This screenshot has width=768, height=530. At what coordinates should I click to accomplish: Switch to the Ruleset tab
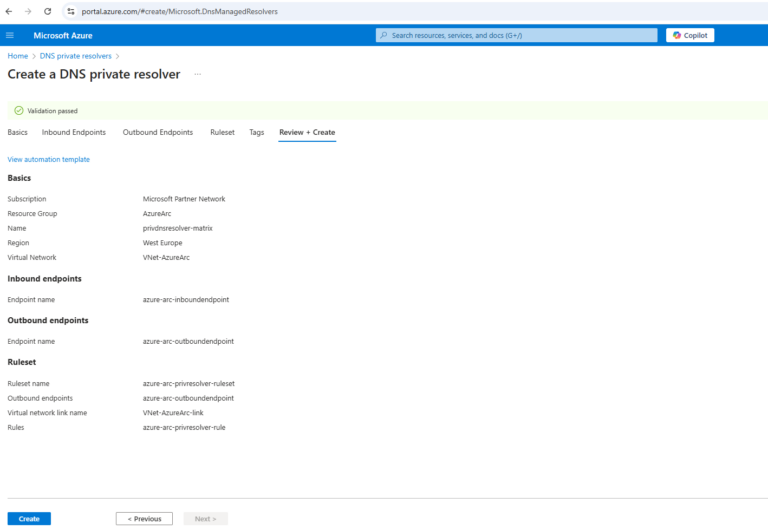click(x=222, y=132)
